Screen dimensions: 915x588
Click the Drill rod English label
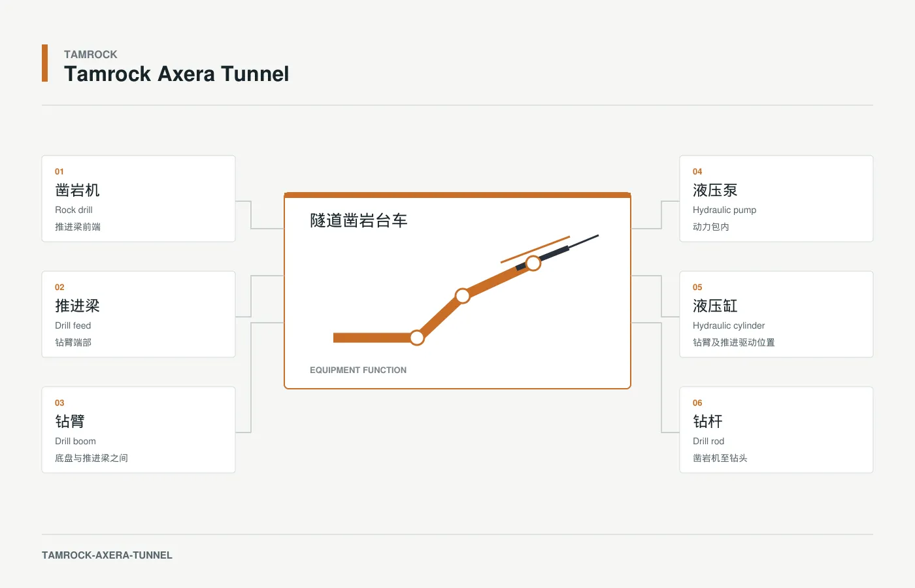708,441
